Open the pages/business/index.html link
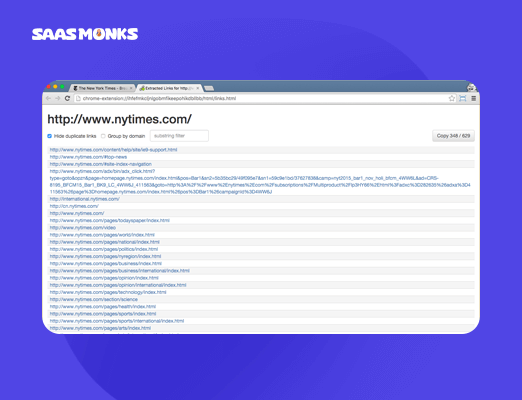 [106, 264]
